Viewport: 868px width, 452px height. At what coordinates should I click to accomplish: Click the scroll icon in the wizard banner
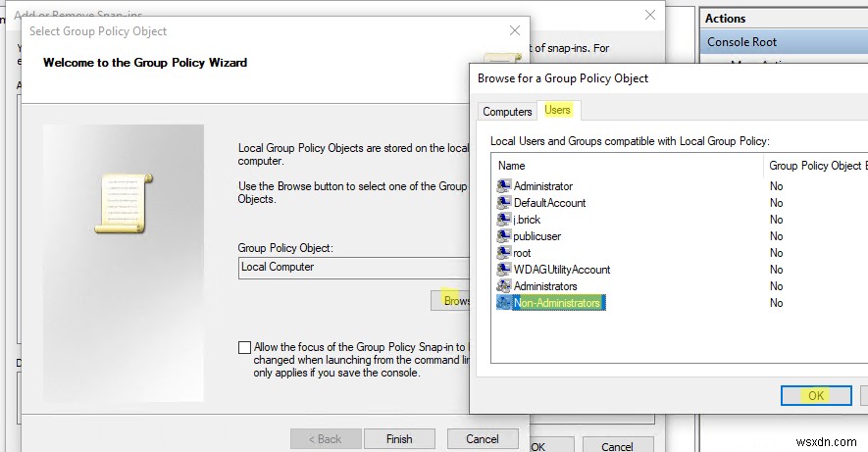(x=124, y=203)
